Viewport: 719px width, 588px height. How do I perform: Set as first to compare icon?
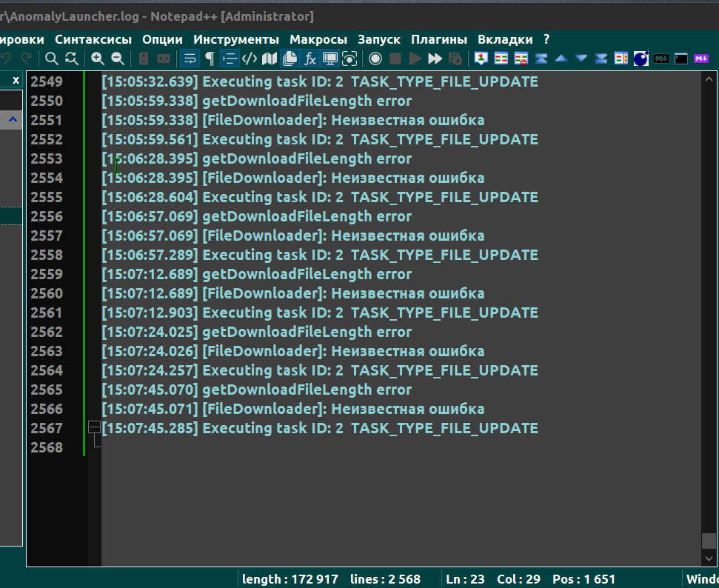coord(481,59)
